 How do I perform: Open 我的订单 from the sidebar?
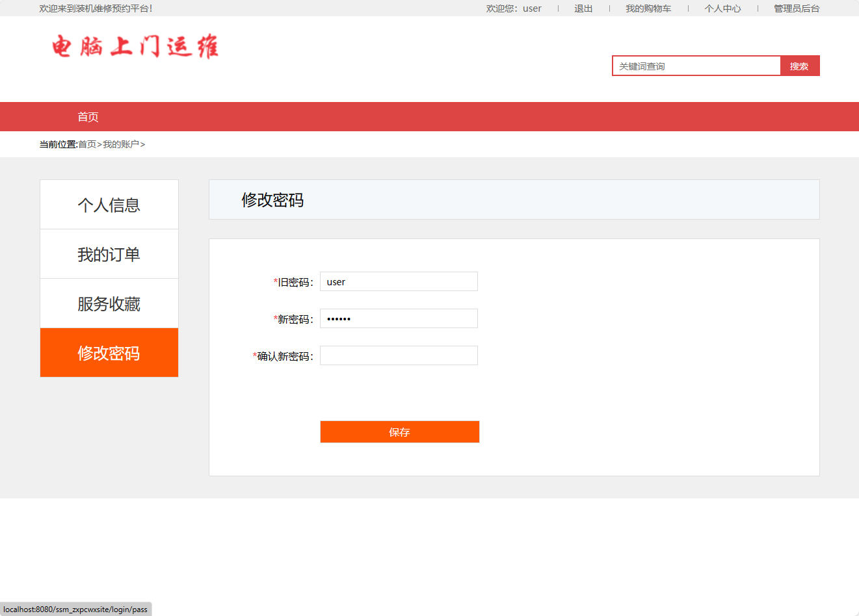point(109,253)
